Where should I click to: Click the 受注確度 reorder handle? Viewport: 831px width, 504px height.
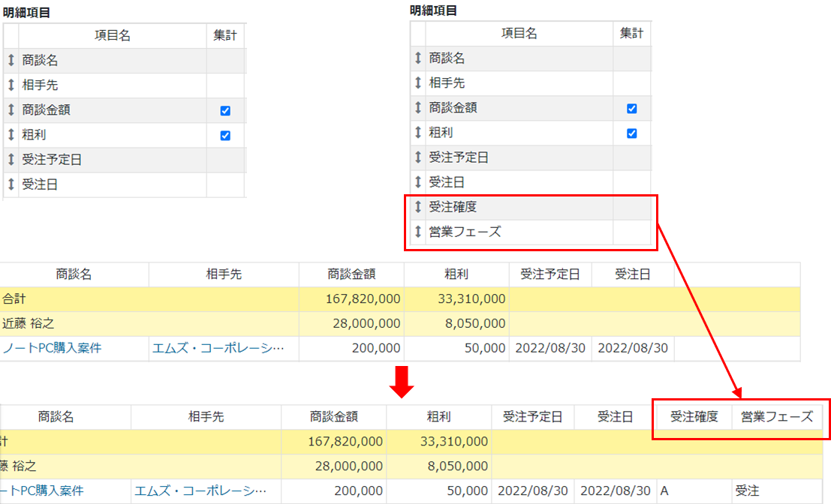tap(418, 207)
